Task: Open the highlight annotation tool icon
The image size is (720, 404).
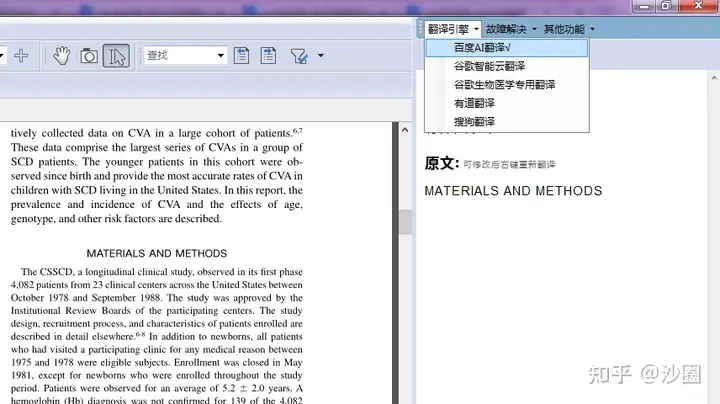Action: pyautogui.click(x=299, y=56)
